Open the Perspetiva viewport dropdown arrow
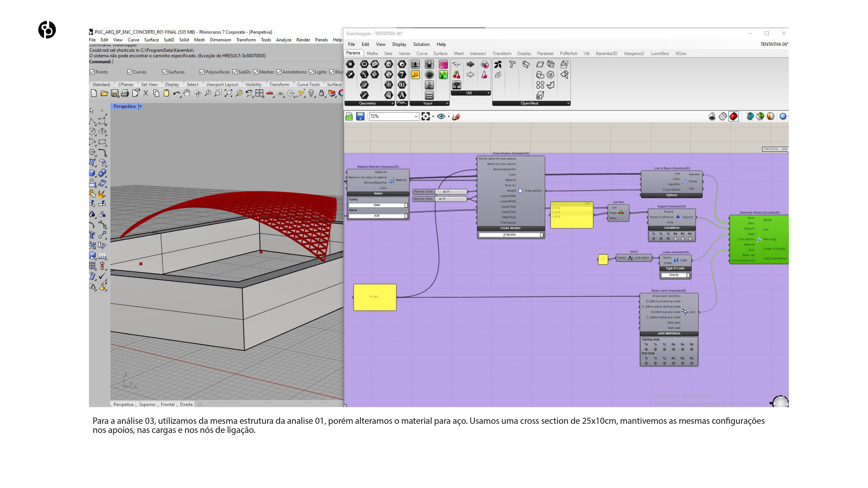This screenshot has height=488, width=868. [x=141, y=106]
